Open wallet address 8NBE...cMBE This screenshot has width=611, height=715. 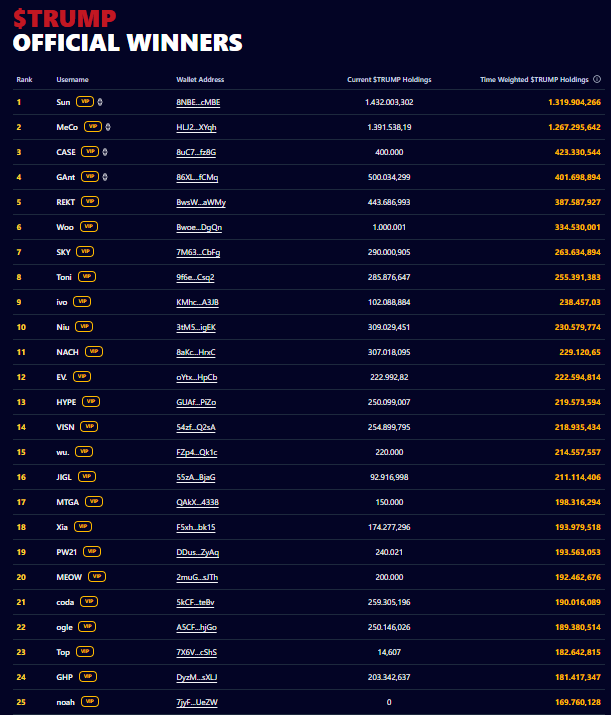[x=198, y=102]
